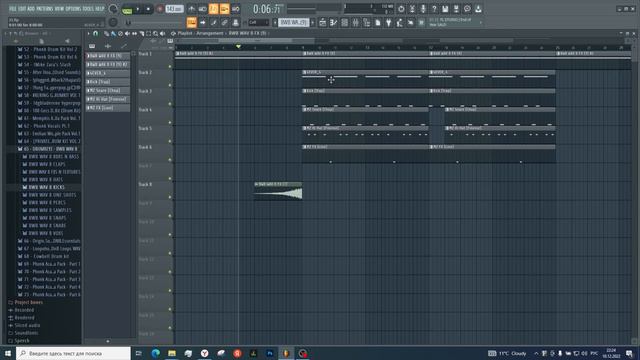Image resolution: width=640 pixels, height=360 pixels.
Task: Click the red Record button
Action: 160,9
